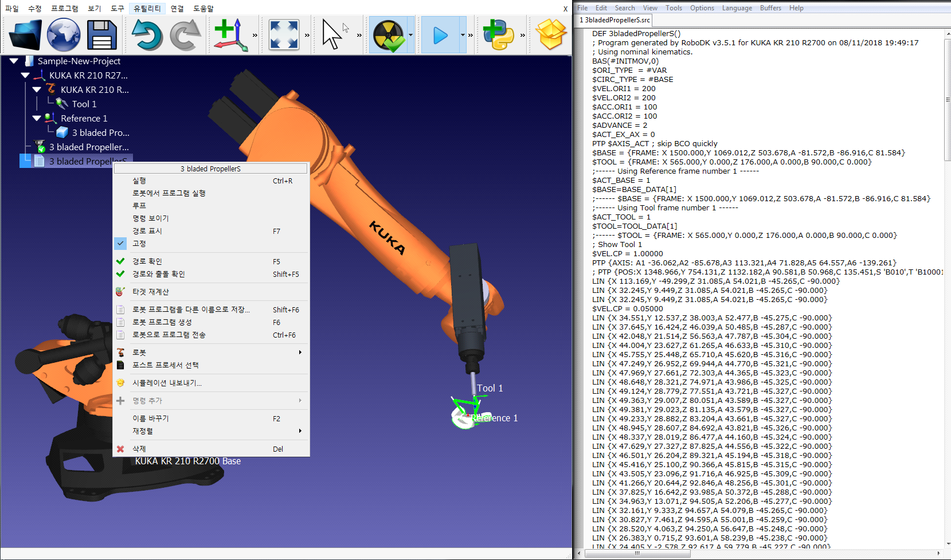Click the Tool 1 tree icon

[x=62, y=104]
